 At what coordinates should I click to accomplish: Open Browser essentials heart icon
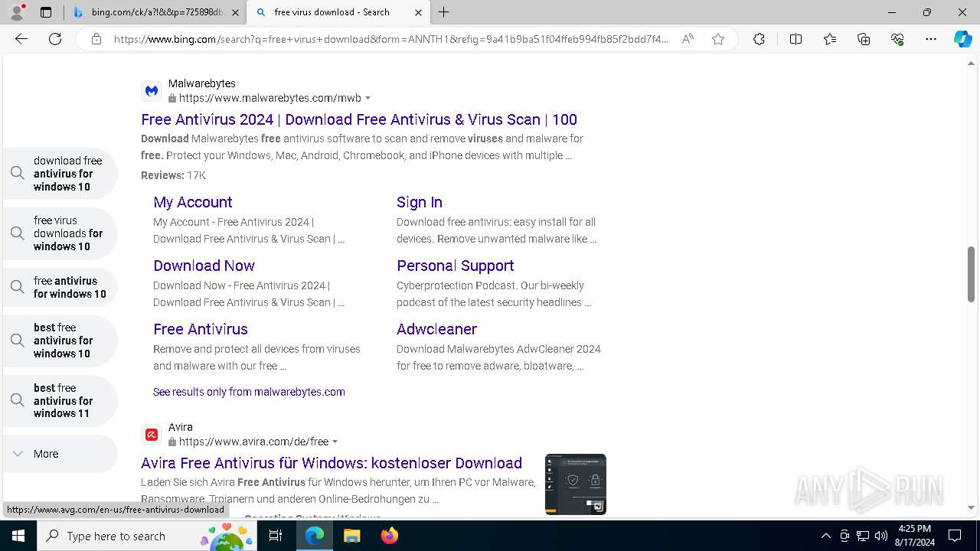[897, 39]
